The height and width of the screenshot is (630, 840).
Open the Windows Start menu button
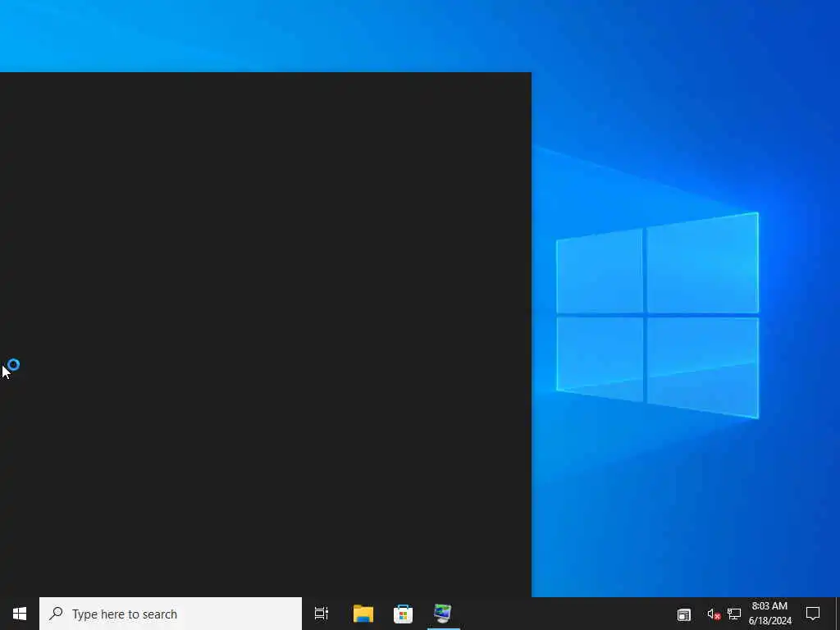[20, 614]
